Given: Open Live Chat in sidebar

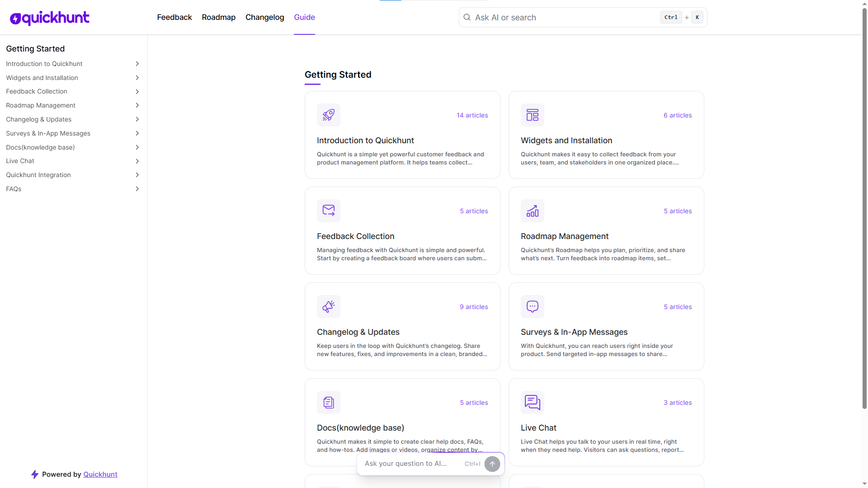Looking at the screenshot, I should (20, 161).
